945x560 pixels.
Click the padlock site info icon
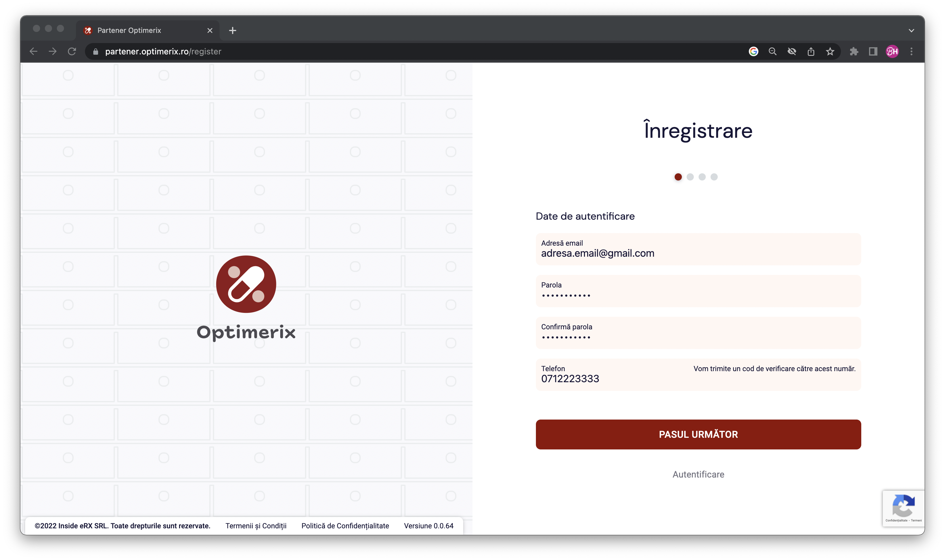tap(95, 52)
